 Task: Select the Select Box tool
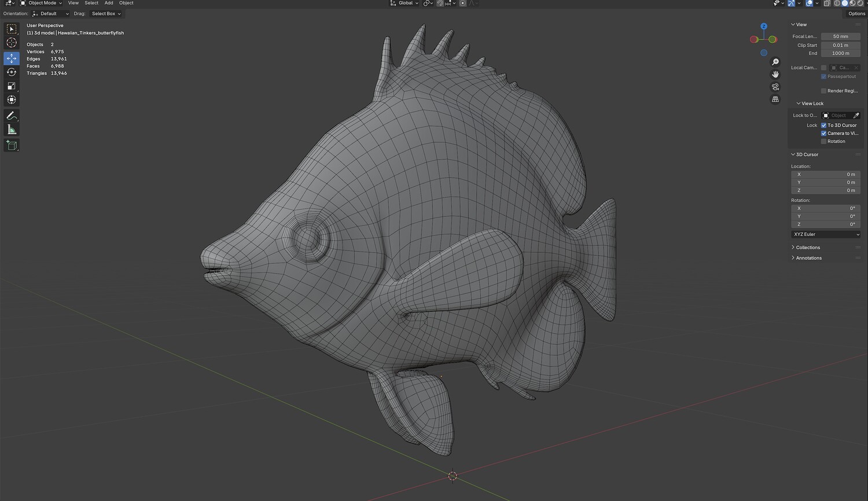coord(12,29)
